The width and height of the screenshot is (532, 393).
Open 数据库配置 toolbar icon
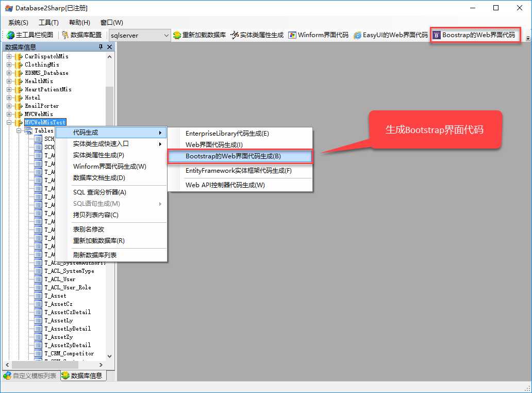click(65, 35)
